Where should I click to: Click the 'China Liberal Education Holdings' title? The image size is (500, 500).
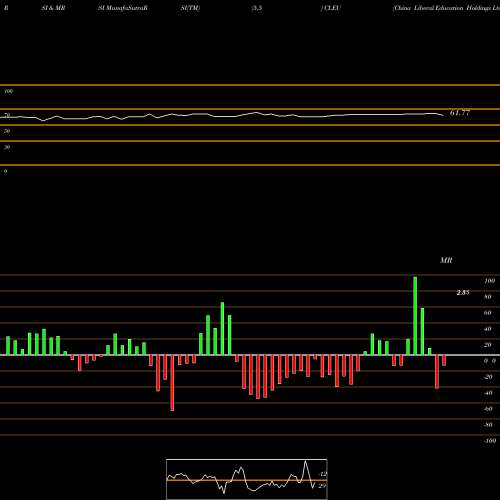click(x=446, y=8)
